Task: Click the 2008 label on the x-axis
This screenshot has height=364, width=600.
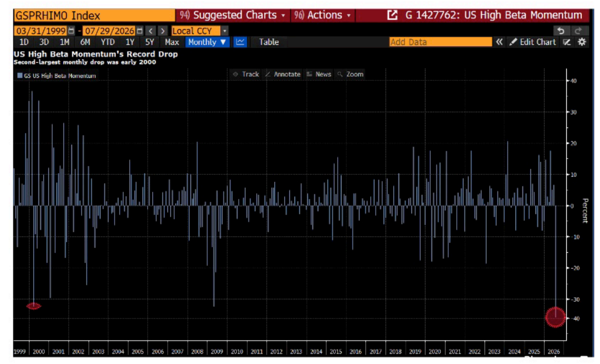Action: click(197, 352)
